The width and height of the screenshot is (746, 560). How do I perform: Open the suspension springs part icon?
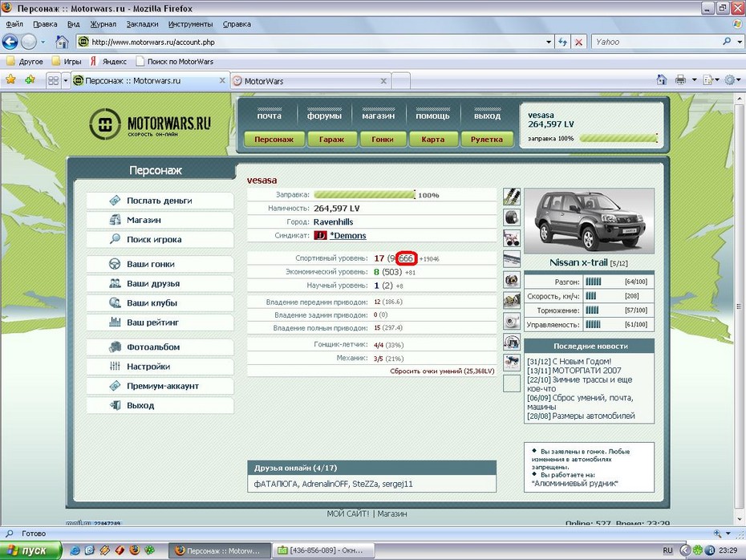[512, 197]
